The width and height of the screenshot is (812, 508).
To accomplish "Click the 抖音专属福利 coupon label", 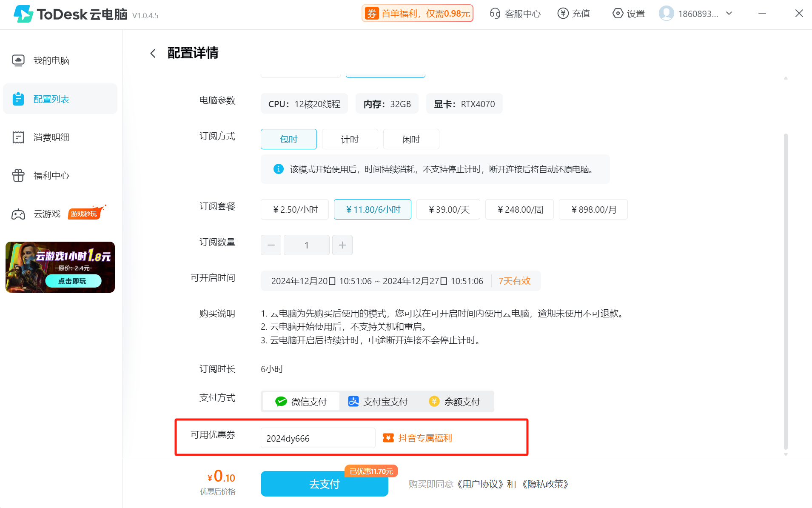I will click(x=425, y=438).
